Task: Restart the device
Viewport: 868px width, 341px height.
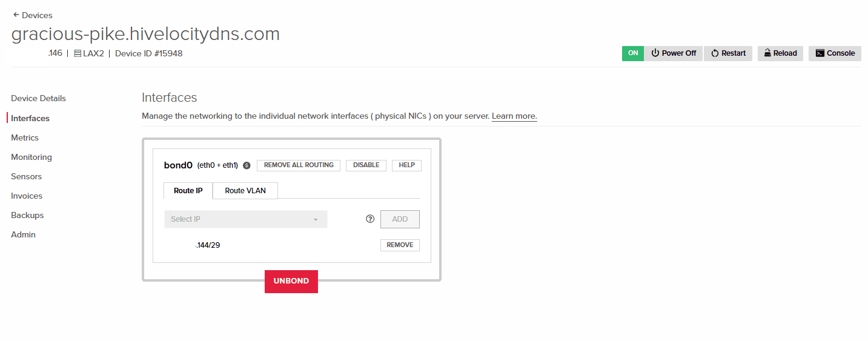Action: 728,53
